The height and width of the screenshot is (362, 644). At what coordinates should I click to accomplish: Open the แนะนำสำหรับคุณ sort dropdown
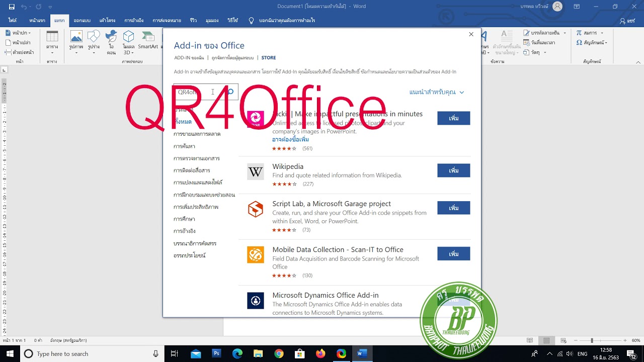pyautogui.click(x=437, y=92)
